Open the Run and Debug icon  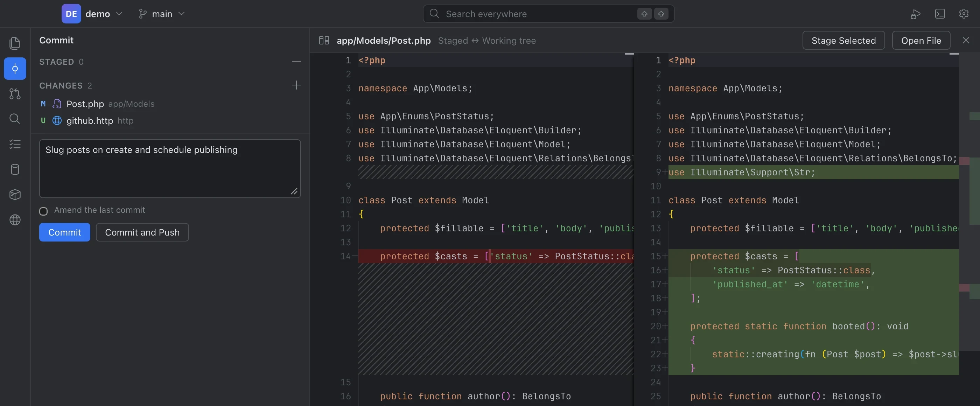pyautogui.click(x=915, y=14)
